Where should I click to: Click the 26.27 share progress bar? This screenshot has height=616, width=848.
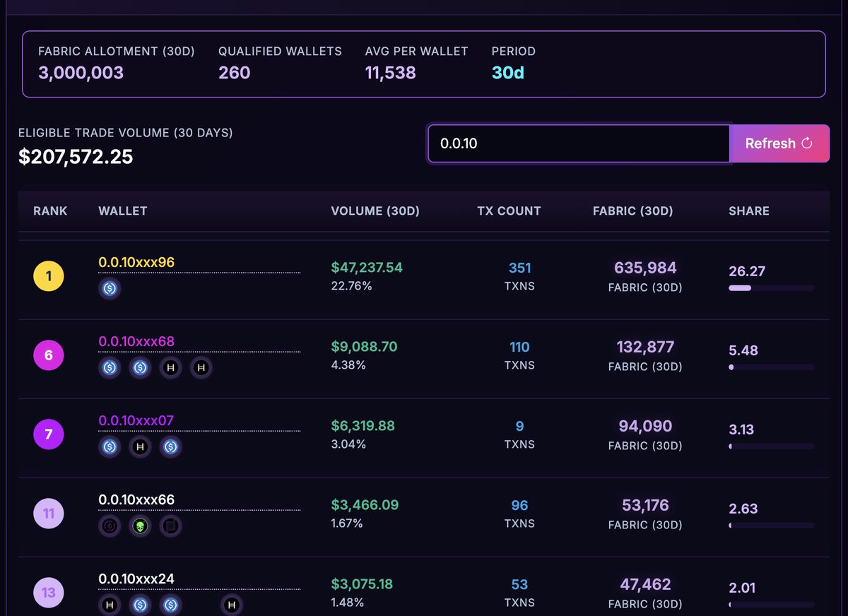click(x=772, y=288)
